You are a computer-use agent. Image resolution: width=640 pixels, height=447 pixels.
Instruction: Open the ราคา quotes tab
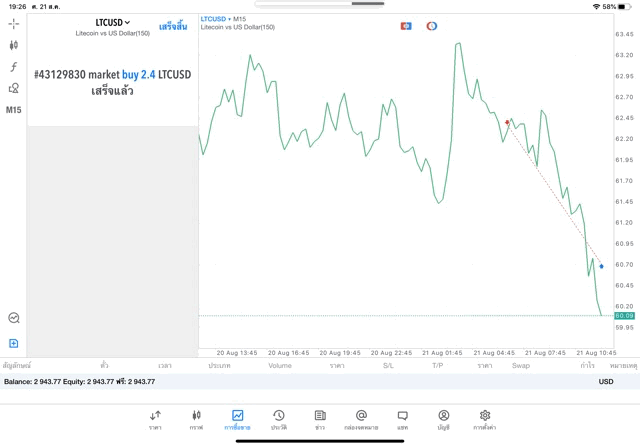[x=155, y=420]
